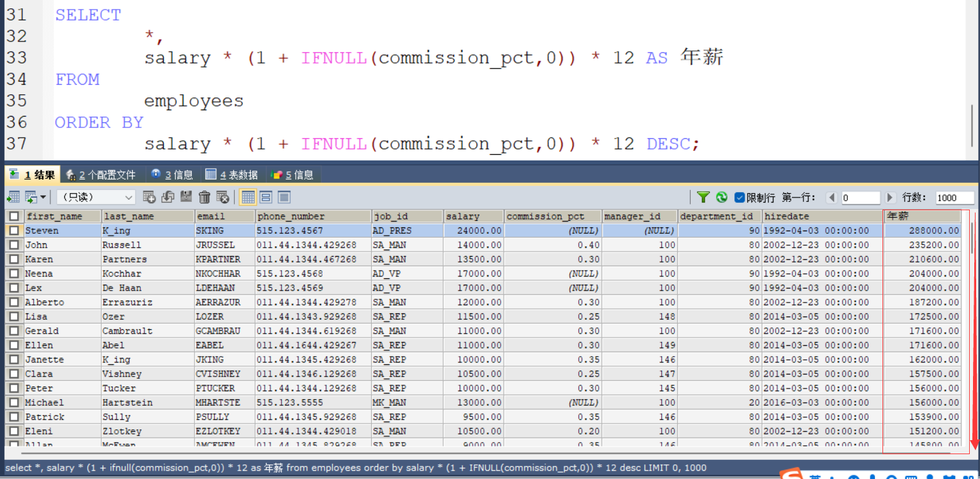
Task: Sort by the 年薪 column header
Action: pos(922,217)
